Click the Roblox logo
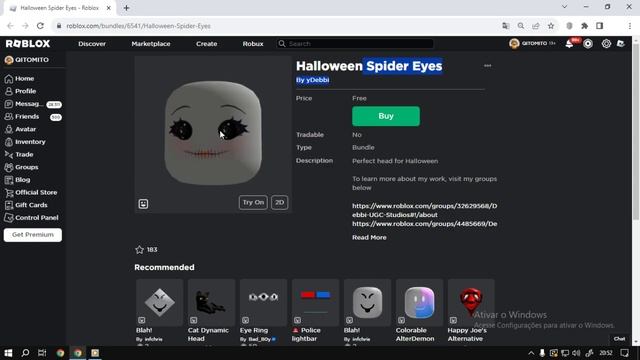 click(28, 44)
